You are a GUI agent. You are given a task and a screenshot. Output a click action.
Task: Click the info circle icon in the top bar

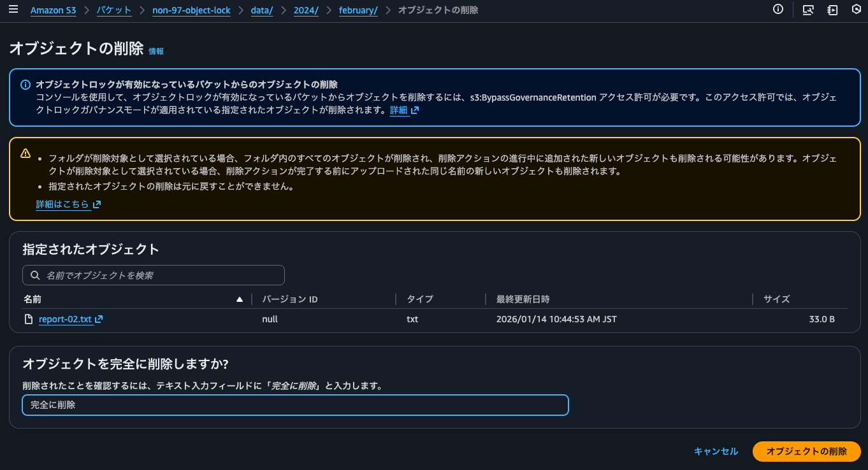click(778, 10)
